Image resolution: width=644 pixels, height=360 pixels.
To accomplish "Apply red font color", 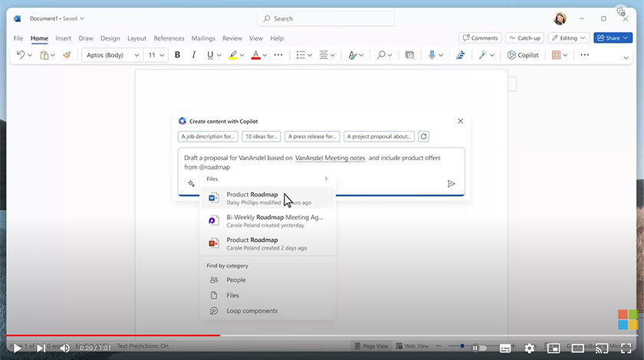I will pyautogui.click(x=255, y=55).
